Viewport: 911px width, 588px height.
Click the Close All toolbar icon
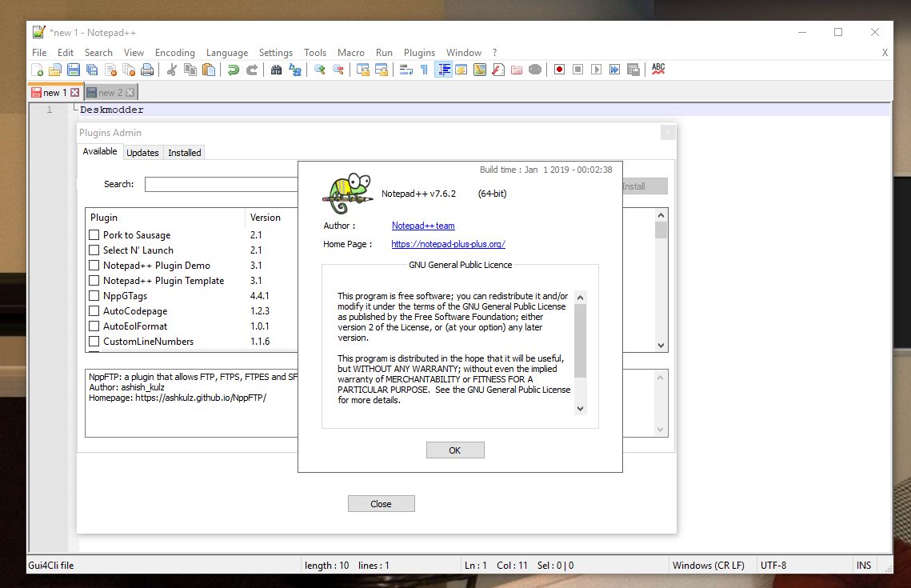129,70
